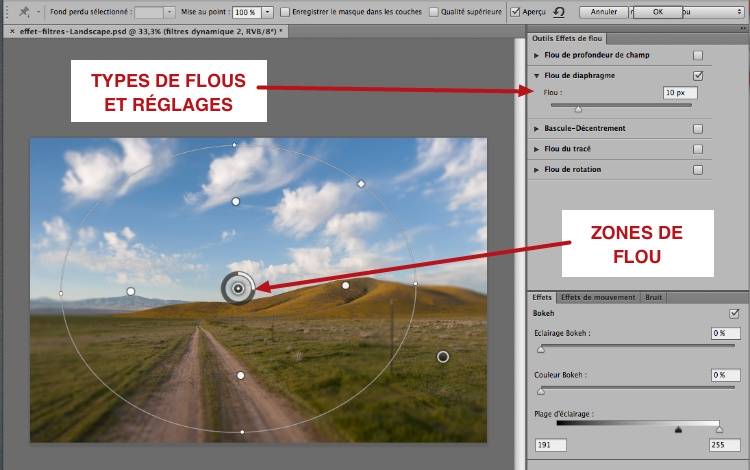Click the left ellipse boundary handle

coord(61,293)
